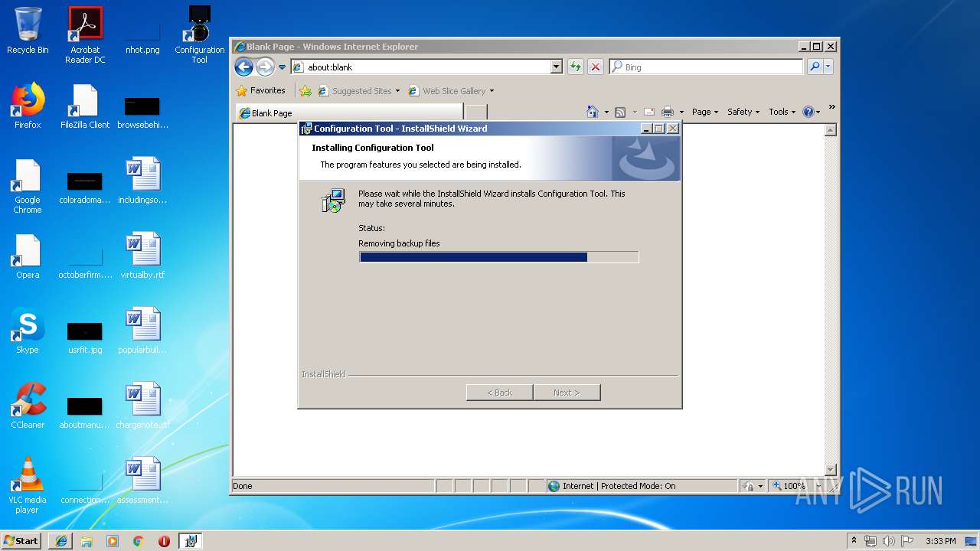Click the media player taskbar icon
This screenshot has height=551, width=980.
coord(113,541)
